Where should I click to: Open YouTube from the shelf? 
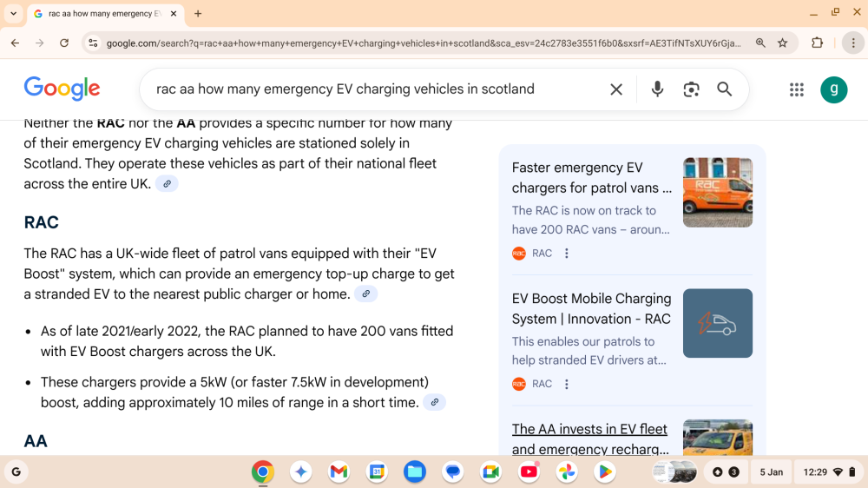(529, 472)
